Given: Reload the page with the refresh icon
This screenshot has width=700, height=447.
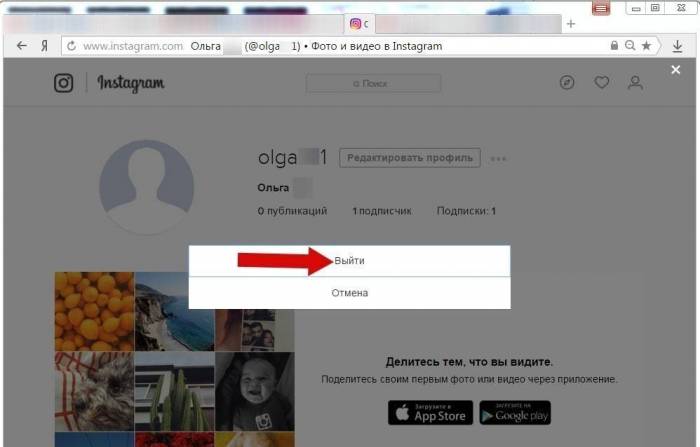Looking at the screenshot, I should tap(71, 46).
